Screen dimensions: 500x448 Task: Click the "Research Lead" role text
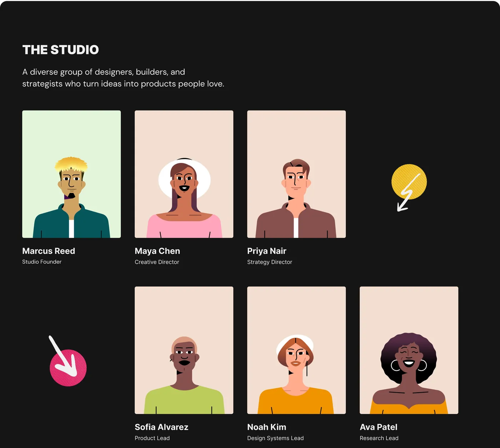tap(379, 438)
